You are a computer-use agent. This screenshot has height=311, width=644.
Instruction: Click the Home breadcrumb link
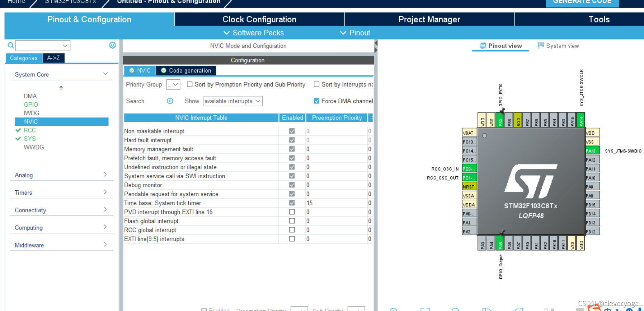click(16, 2)
